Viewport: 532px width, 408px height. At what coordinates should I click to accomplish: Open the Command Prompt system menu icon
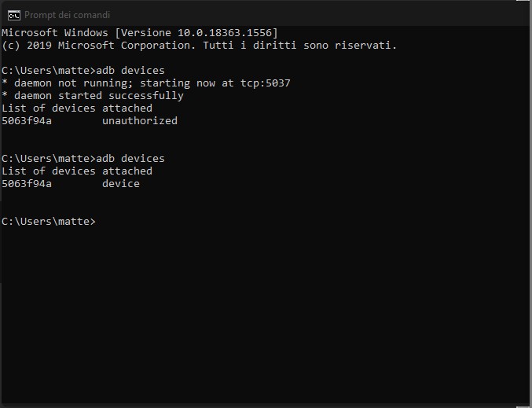point(13,14)
